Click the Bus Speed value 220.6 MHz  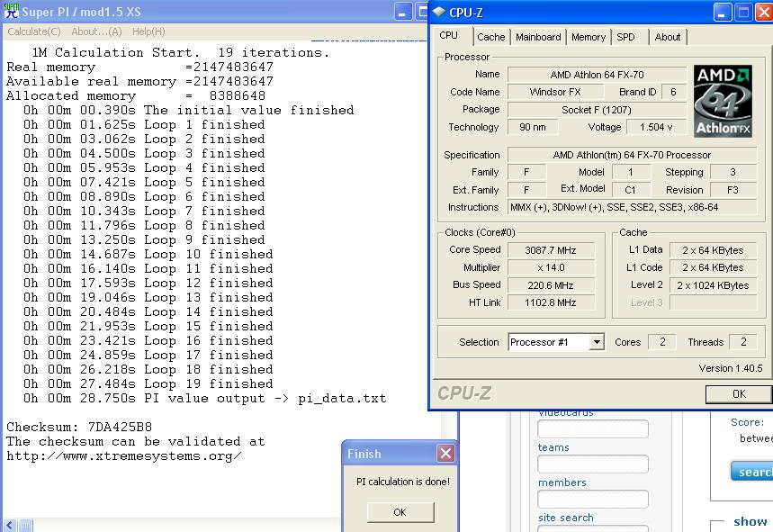pos(551,285)
